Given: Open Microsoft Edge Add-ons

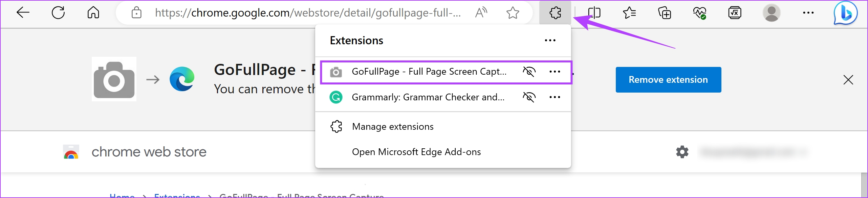Looking at the screenshot, I should click(x=416, y=152).
